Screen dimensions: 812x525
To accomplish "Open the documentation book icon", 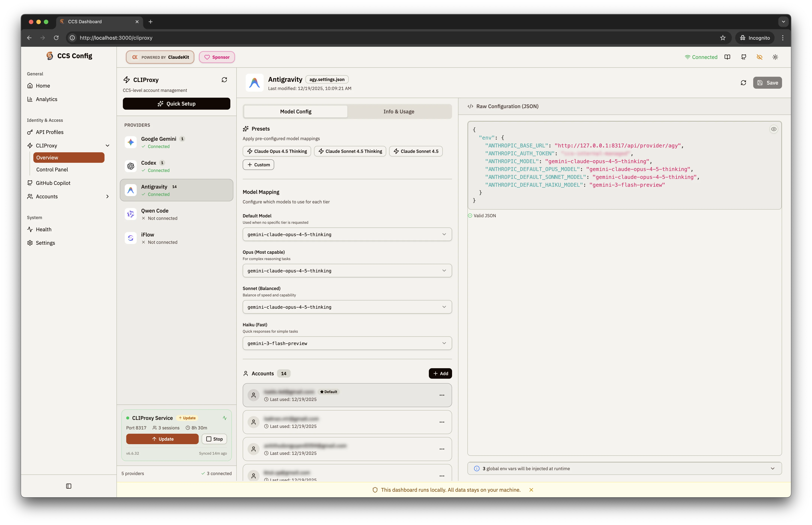I will [x=727, y=57].
